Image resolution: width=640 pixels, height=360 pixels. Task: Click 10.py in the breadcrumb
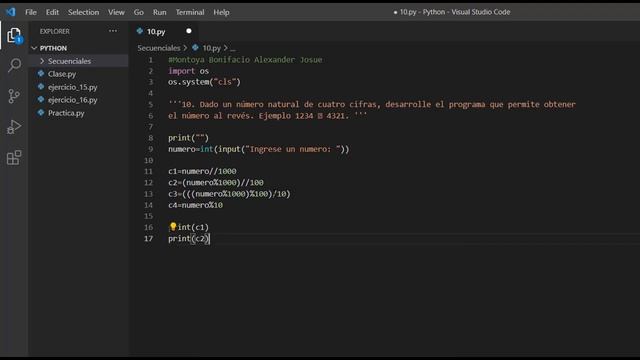211,48
